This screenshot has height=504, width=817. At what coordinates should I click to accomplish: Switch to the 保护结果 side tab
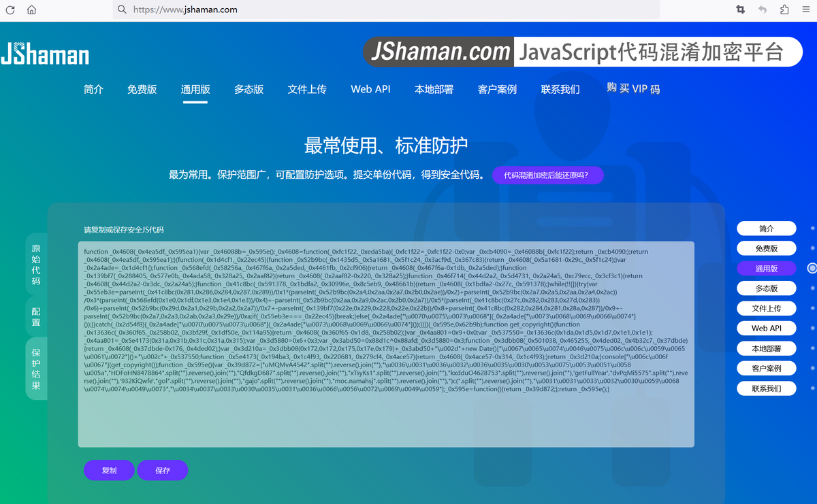click(x=36, y=368)
